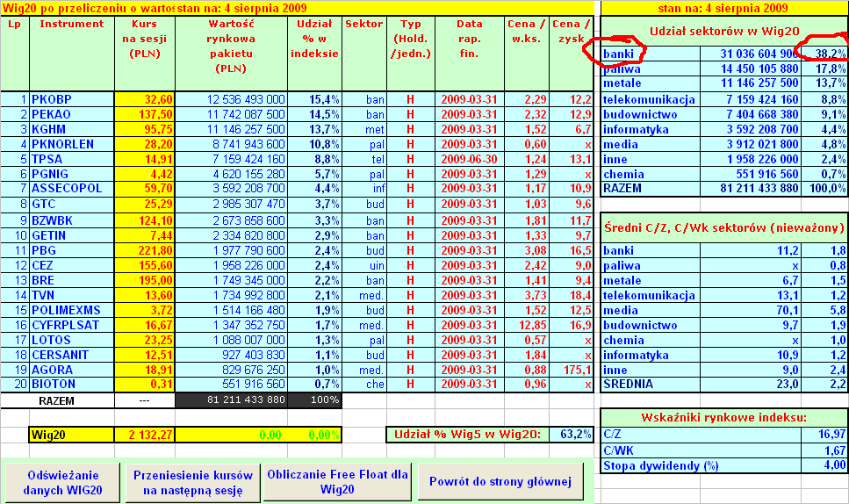Click the C/Z index ratio value 16,97
Image resolution: width=849 pixels, height=504 pixels.
tap(824, 434)
